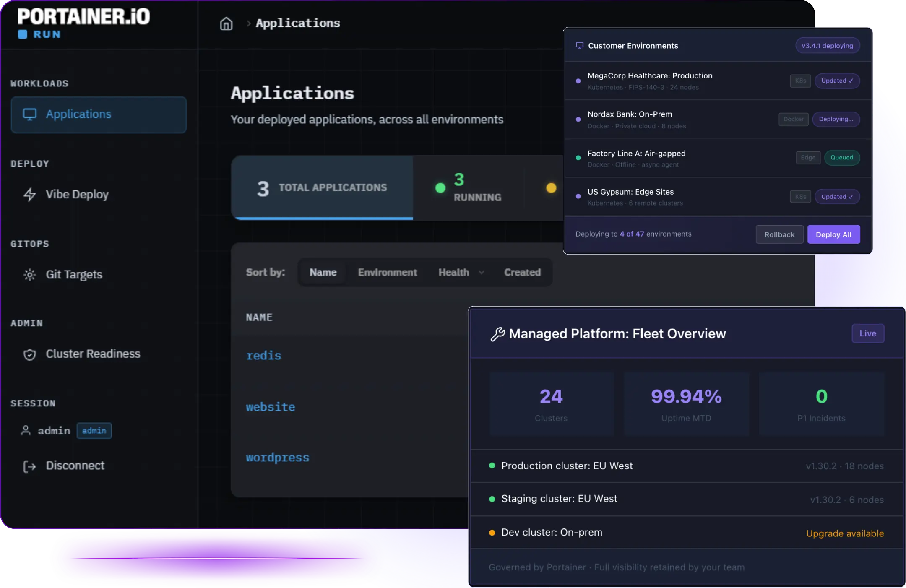Click the Vibe Deploy lightning bolt icon
Image resolution: width=906 pixels, height=588 pixels.
point(30,194)
